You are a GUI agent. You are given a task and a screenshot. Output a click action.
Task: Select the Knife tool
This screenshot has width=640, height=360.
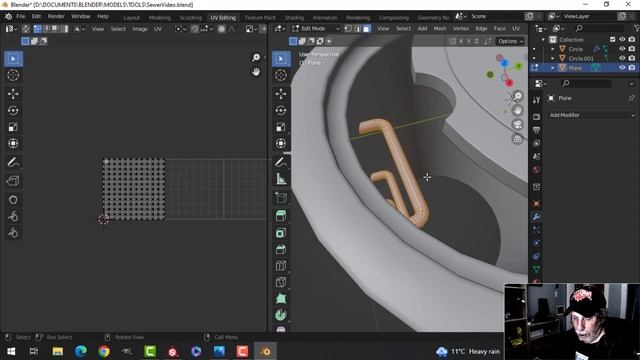(281, 282)
